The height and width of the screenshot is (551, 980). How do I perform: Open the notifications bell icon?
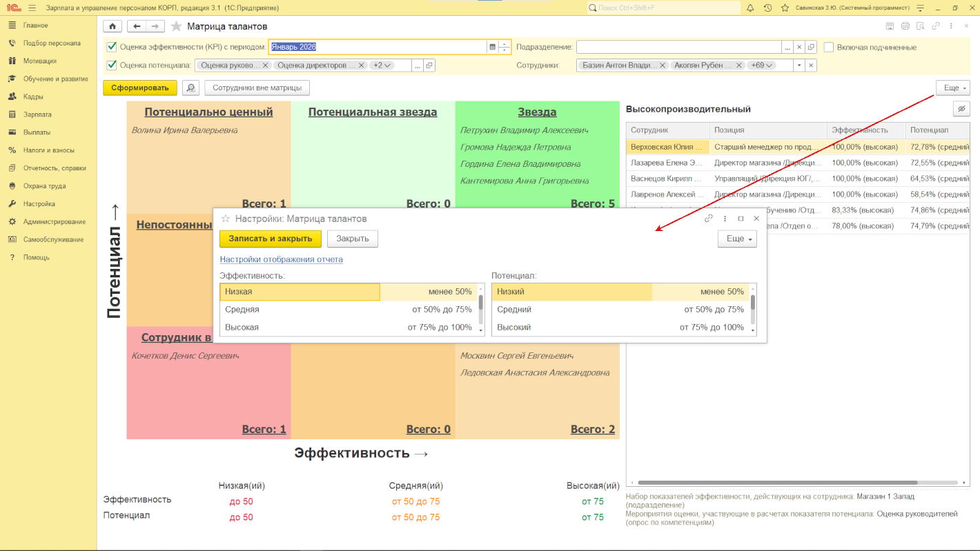pos(749,8)
